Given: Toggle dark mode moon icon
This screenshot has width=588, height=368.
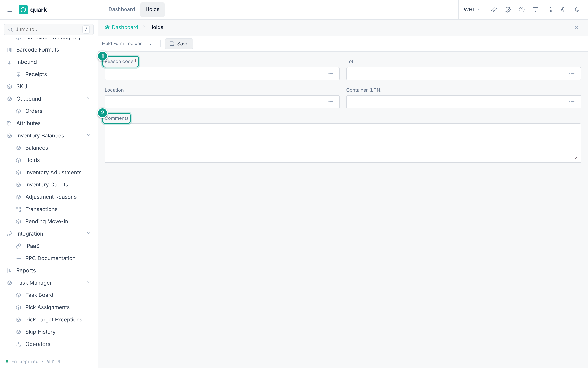Looking at the screenshot, I should (x=577, y=10).
